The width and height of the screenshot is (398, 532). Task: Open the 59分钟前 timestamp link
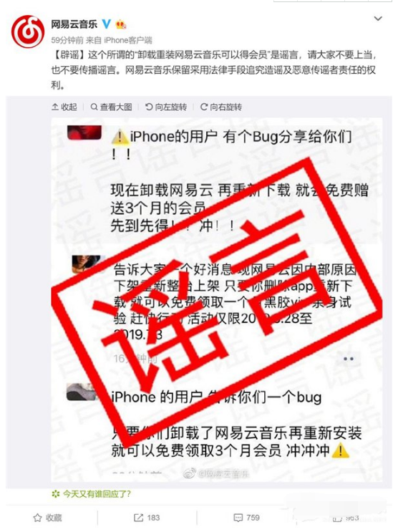click(x=67, y=40)
